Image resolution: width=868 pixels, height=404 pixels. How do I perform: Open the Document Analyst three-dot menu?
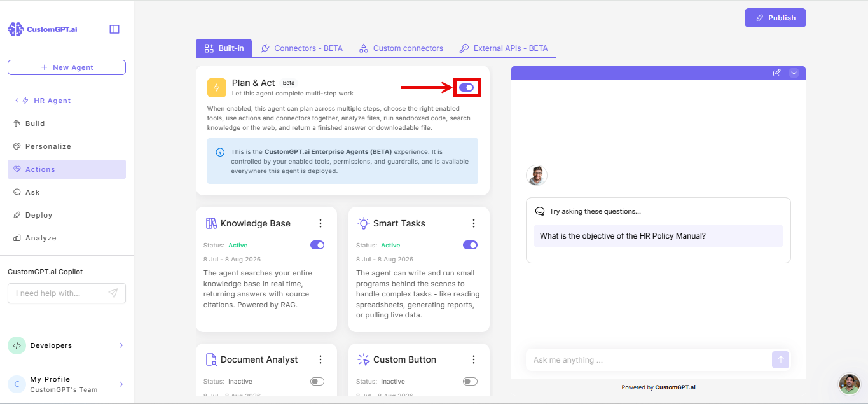(320, 359)
